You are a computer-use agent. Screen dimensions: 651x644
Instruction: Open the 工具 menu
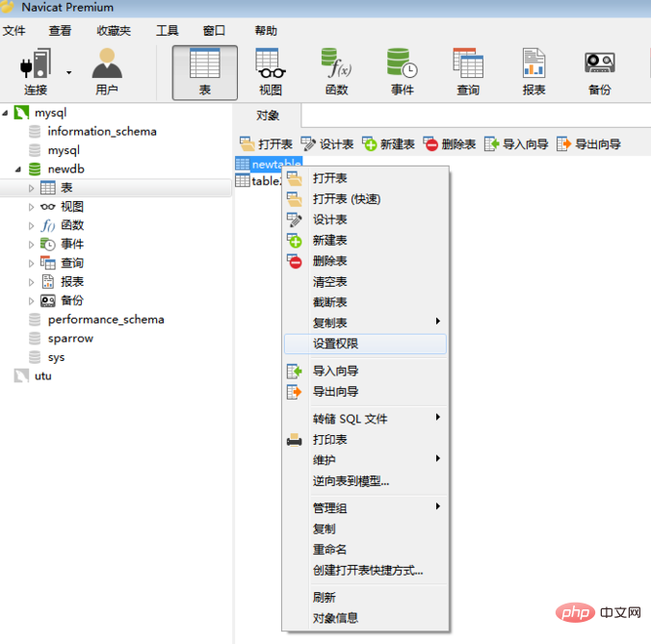pyautogui.click(x=168, y=31)
